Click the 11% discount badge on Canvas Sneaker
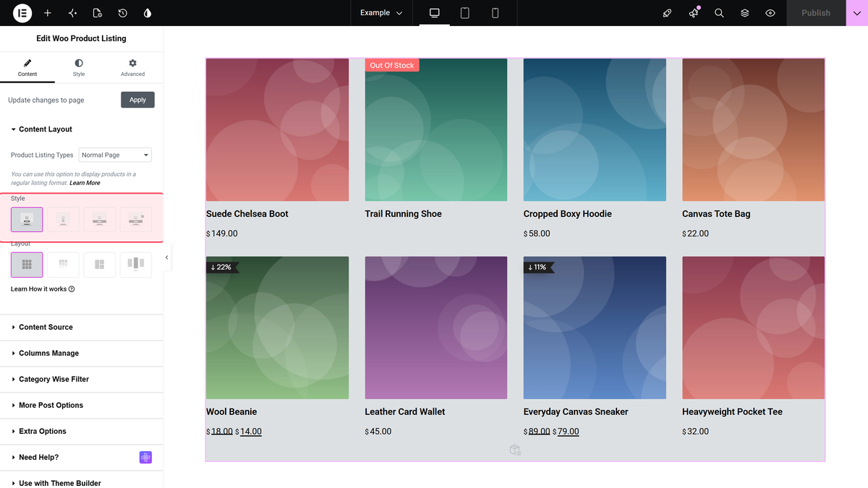 pyautogui.click(x=538, y=267)
